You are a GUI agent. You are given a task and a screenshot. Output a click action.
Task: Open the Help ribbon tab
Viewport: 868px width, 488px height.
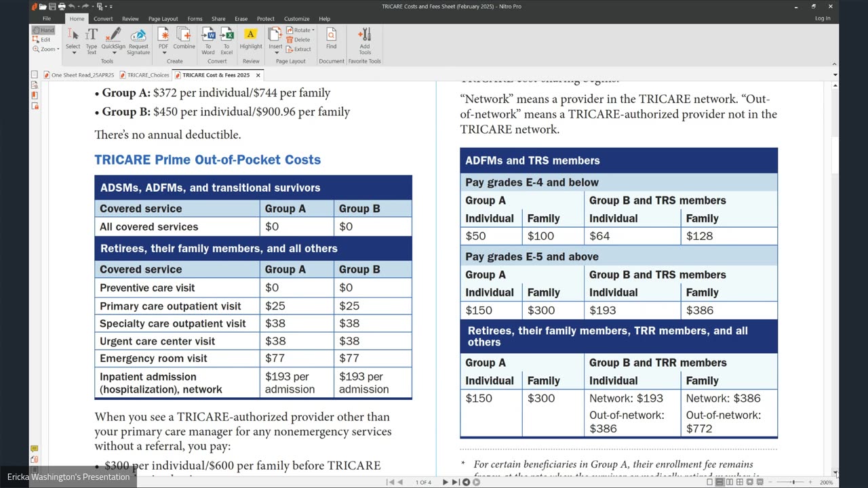tap(324, 19)
